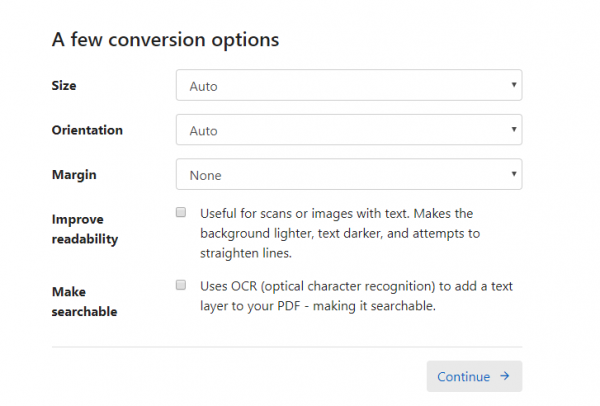Expand the Margin dropdown set to None
Image resolution: width=600 pixels, height=406 pixels.
349,174
